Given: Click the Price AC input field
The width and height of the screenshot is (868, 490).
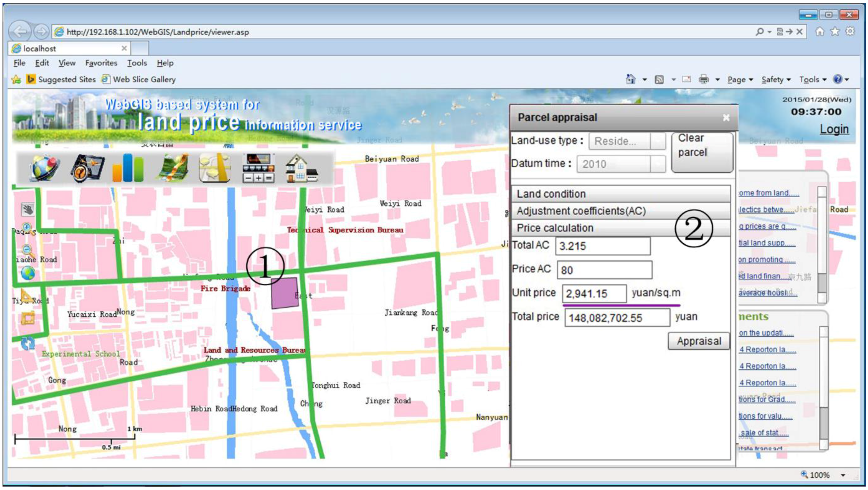Looking at the screenshot, I should coord(605,270).
